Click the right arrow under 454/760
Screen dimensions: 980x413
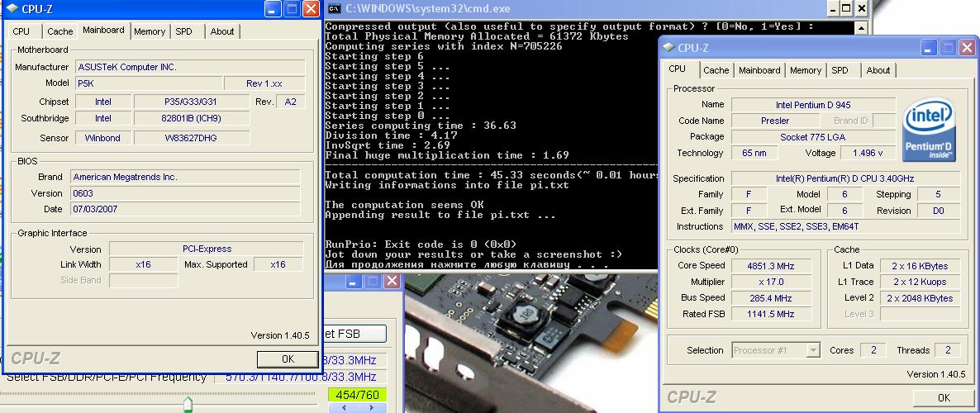click(371, 407)
